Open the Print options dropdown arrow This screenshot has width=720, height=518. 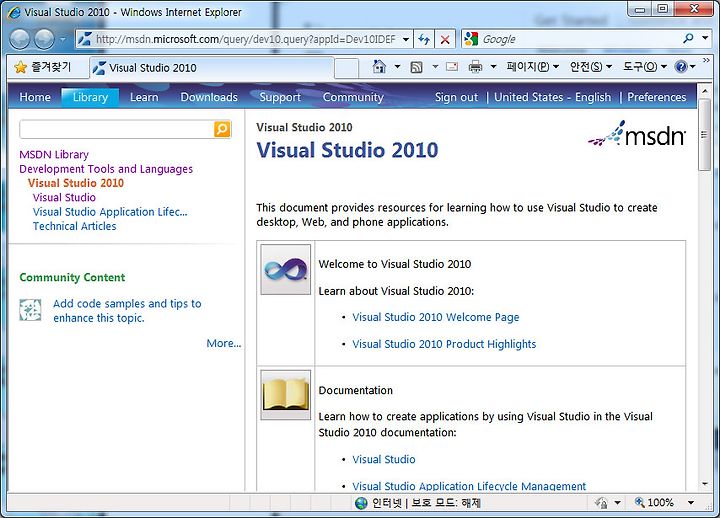tap(494, 67)
